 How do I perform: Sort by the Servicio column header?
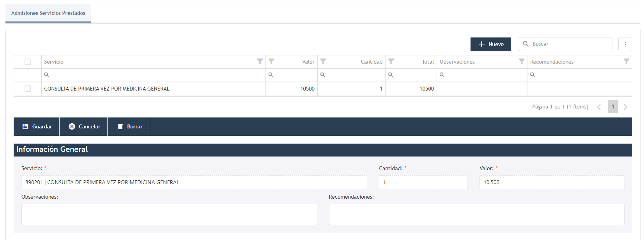click(54, 62)
